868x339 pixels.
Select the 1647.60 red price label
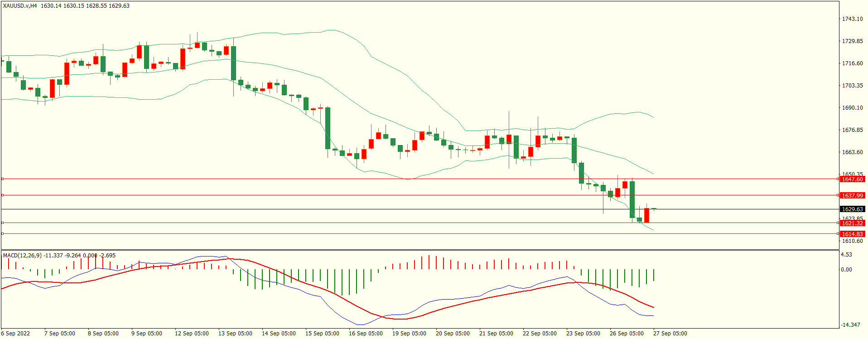[x=852, y=179]
